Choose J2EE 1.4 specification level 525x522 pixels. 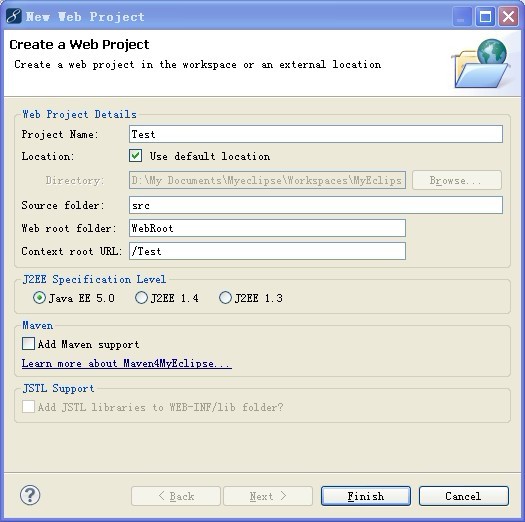pyautogui.click(x=141, y=297)
